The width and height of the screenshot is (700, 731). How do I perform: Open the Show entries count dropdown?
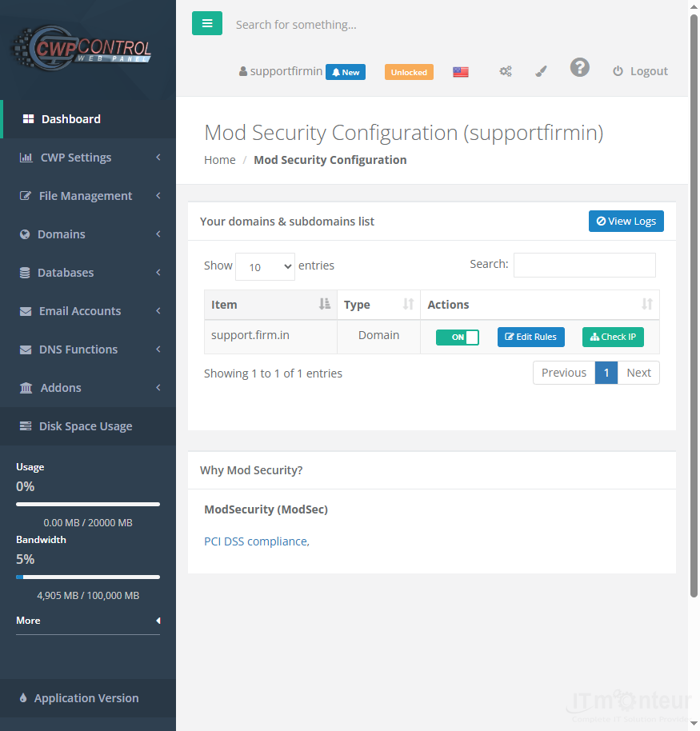tap(265, 266)
